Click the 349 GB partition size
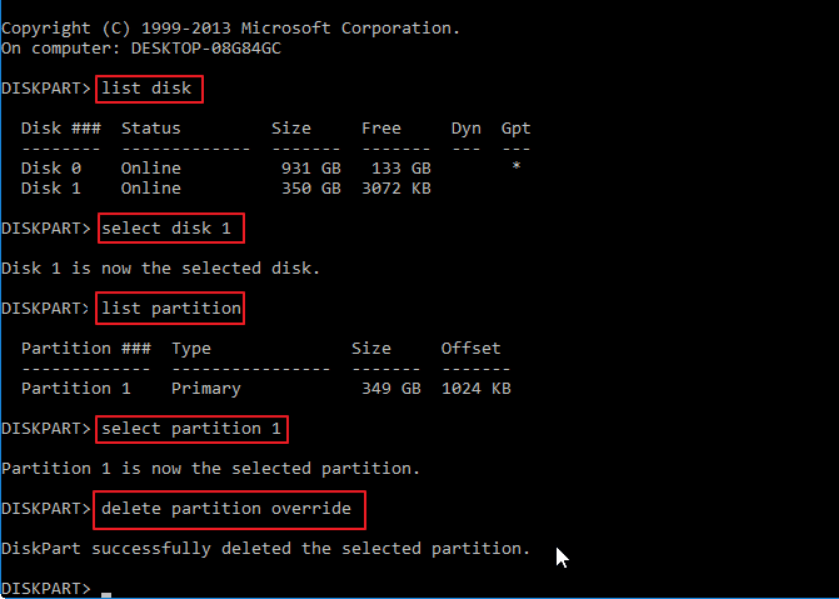This screenshot has width=839, height=599. [391, 388]
